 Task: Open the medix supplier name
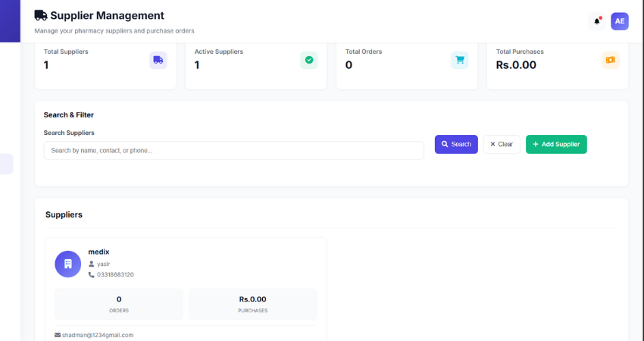coord(99,252)
